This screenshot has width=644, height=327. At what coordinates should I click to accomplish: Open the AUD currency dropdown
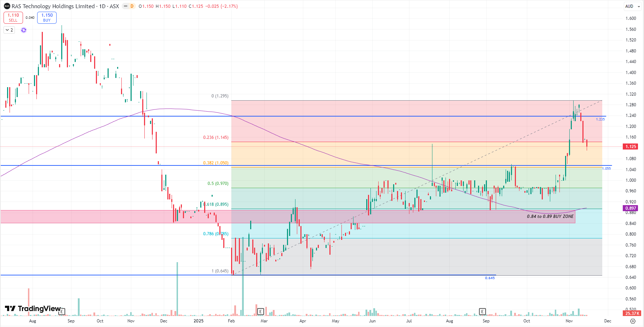[x=632, y=6]
